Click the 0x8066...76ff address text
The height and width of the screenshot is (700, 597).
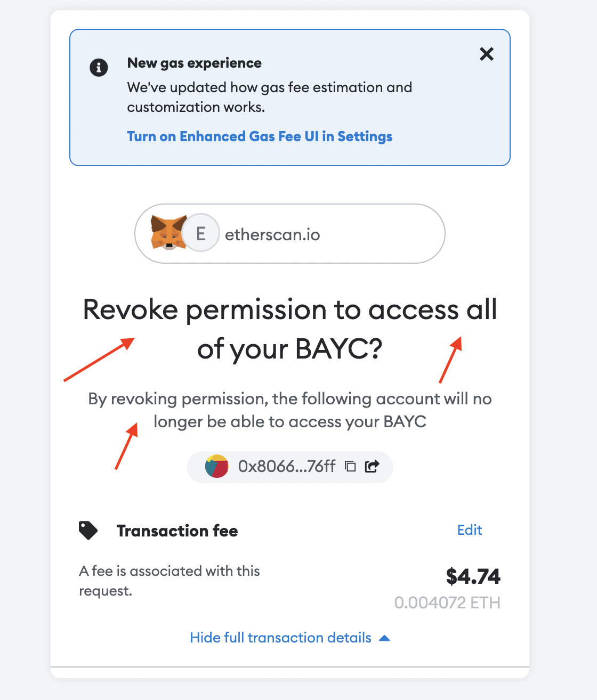click(287, 467)
